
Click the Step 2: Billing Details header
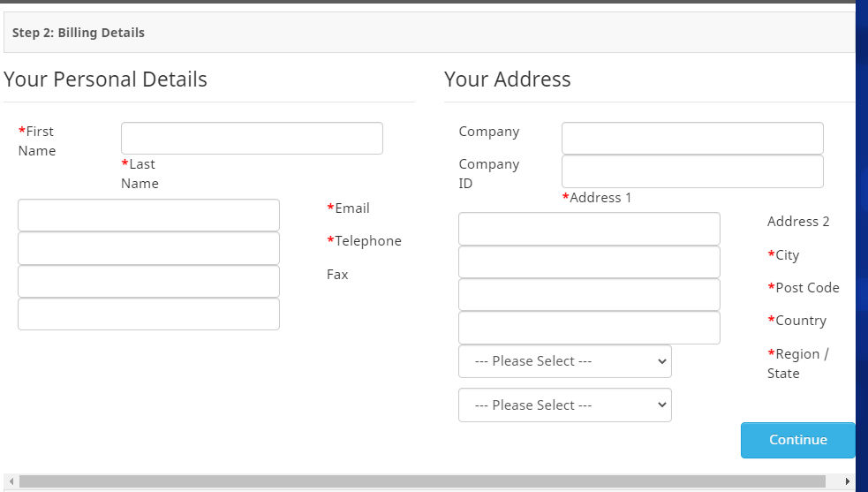pyautogui.click(x=79, y=33)
